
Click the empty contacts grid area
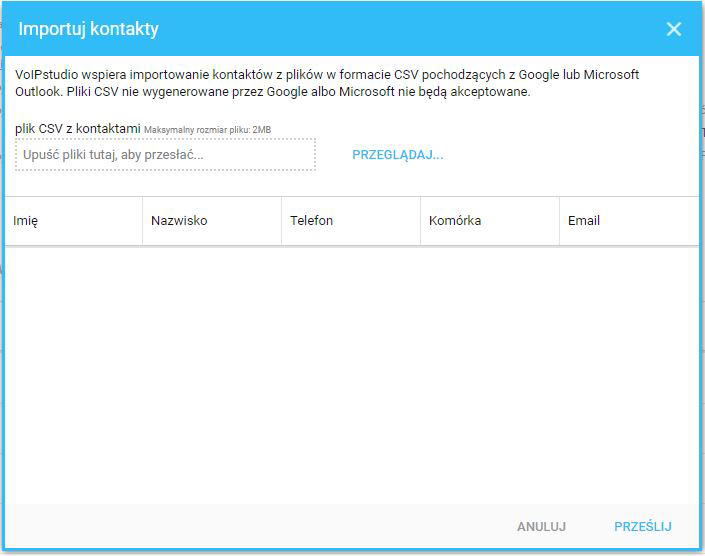point(350,370)
